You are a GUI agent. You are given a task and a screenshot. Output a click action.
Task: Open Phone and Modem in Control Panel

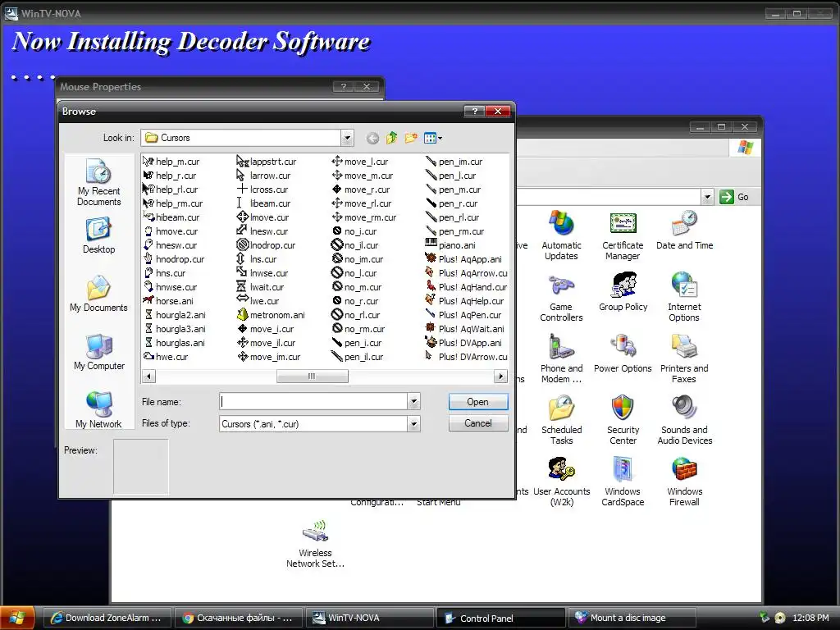[x=561, y=359]
